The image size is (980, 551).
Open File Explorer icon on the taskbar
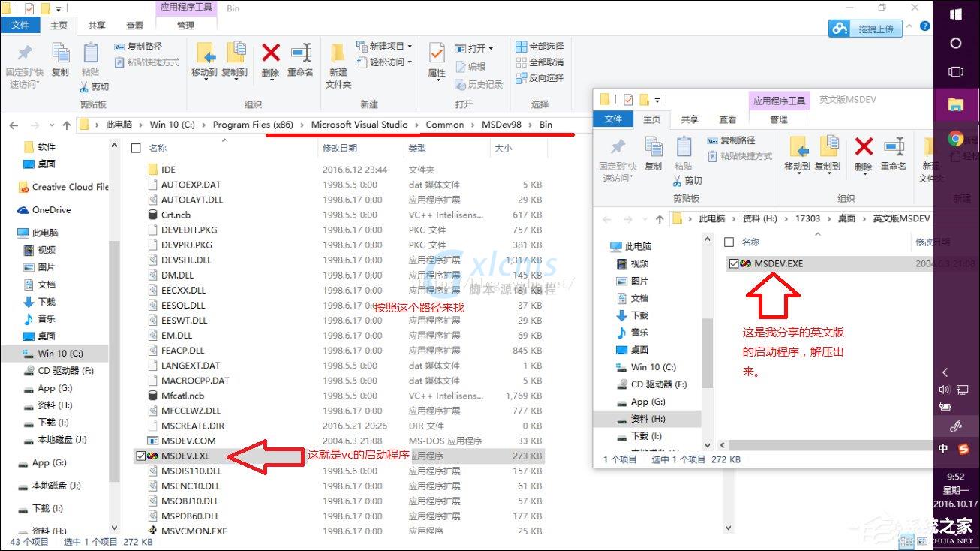956,104
